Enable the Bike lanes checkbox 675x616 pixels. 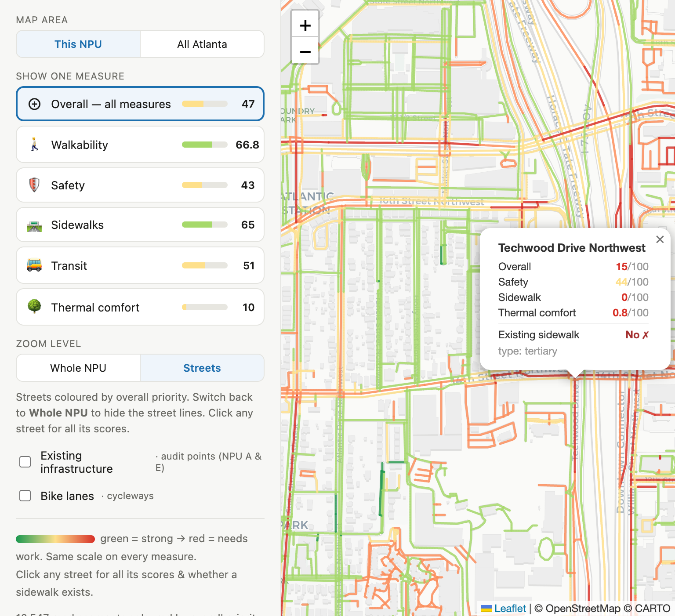tap(25, 496)
